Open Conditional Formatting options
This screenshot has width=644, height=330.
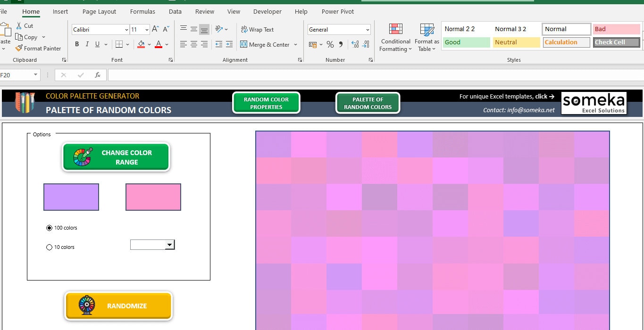395,37
